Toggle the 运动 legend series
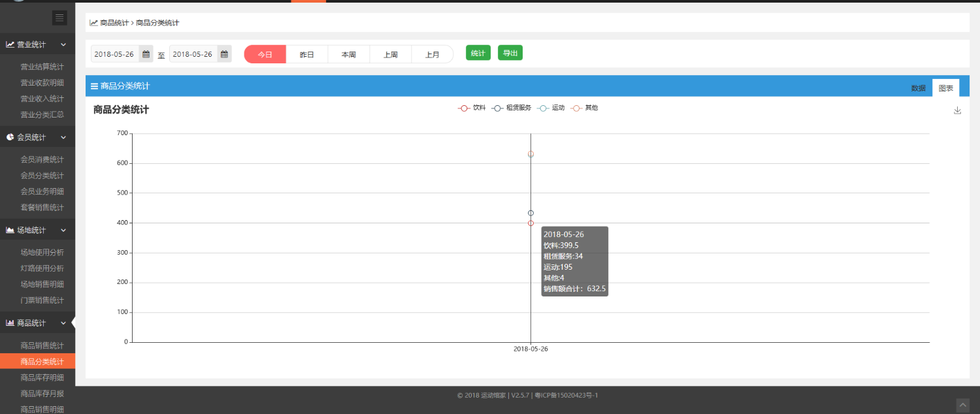The image size is (980, 414). point(551,108)
